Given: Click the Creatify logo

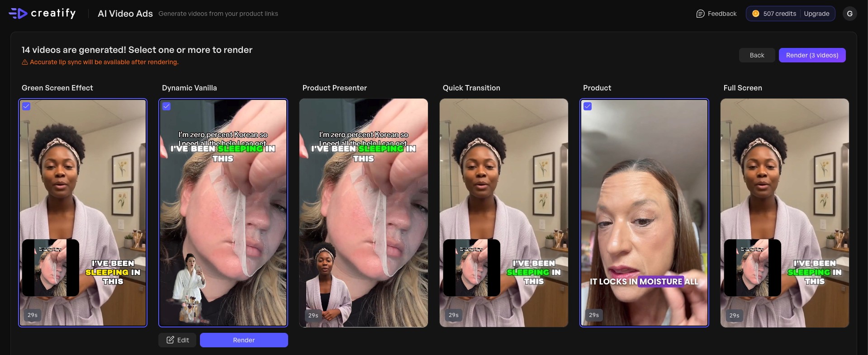Looking at the screenshot, I should click(x=42, y=13).
